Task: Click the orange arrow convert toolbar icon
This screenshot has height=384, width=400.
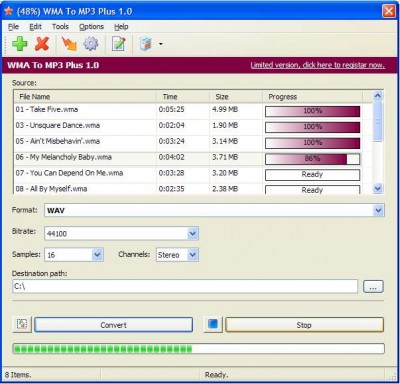Action: (x=69, y=44)
